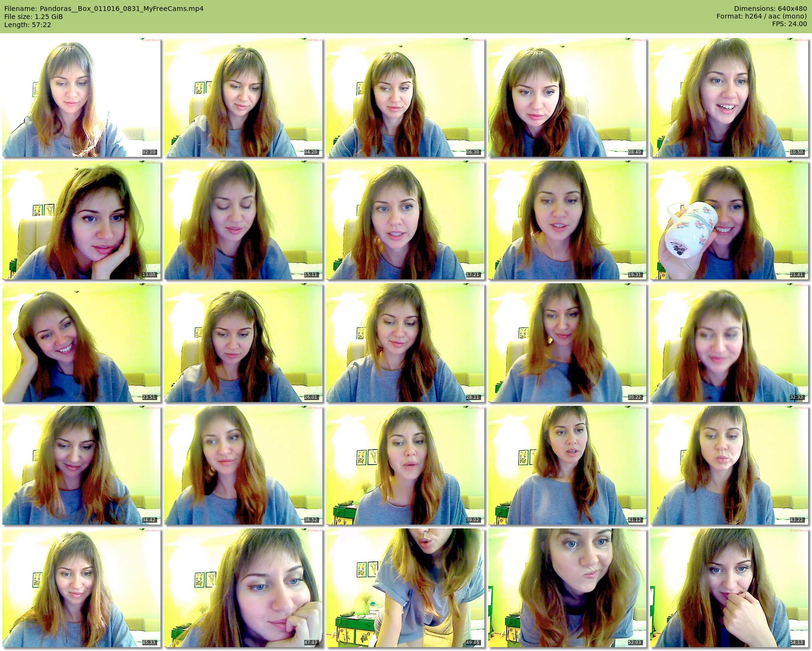Screen dimensions: 812x651
Task: Click the 17:21 timestamp label
Action: [x=472, y=275]
